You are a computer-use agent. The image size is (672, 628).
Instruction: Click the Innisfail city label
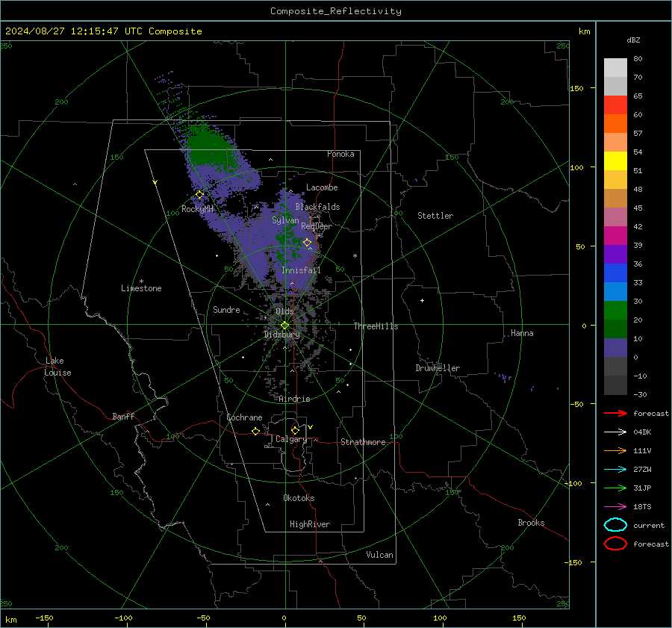coord(301,270)
